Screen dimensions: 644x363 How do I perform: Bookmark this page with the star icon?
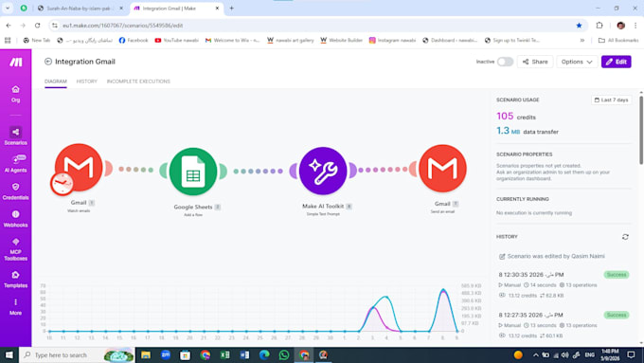click(579, 26)
